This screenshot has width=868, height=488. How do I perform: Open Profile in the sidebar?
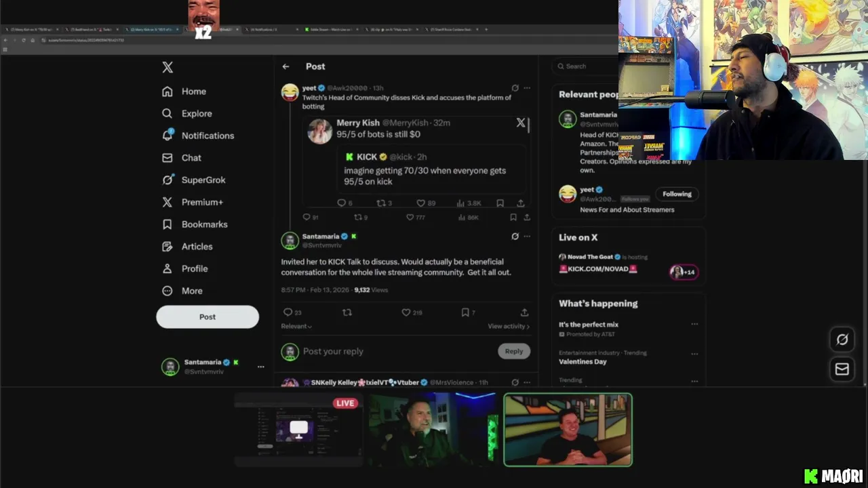coord(185,269)
